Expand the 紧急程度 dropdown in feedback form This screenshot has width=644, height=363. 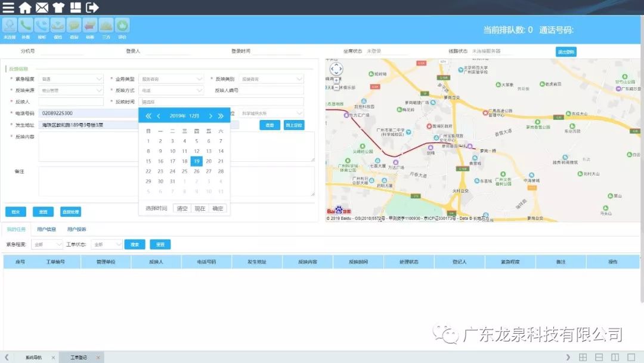72,79
